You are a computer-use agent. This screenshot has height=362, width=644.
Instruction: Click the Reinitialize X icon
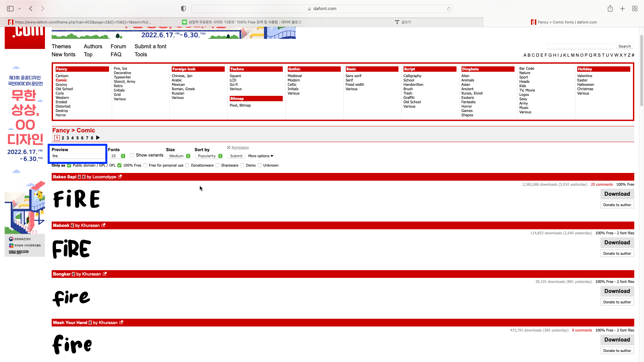tap(229, 147)
